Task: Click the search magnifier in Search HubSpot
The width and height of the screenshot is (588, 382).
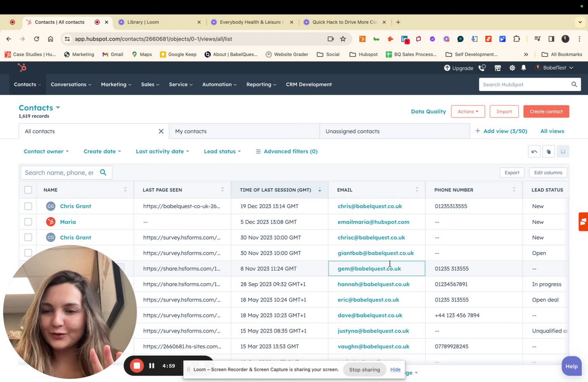Action: click(574, 85)
